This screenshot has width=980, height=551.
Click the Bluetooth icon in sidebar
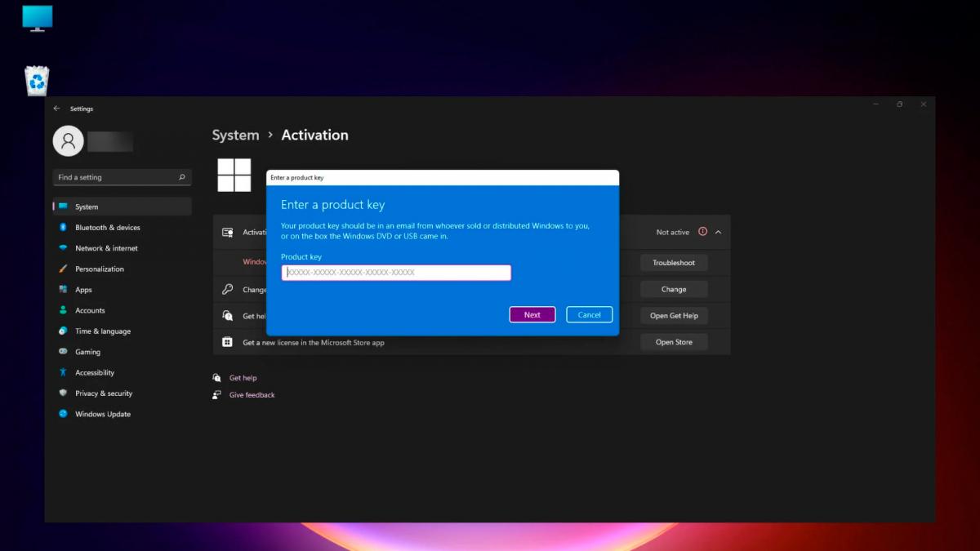pyautogui.click(x=63, y=228)
